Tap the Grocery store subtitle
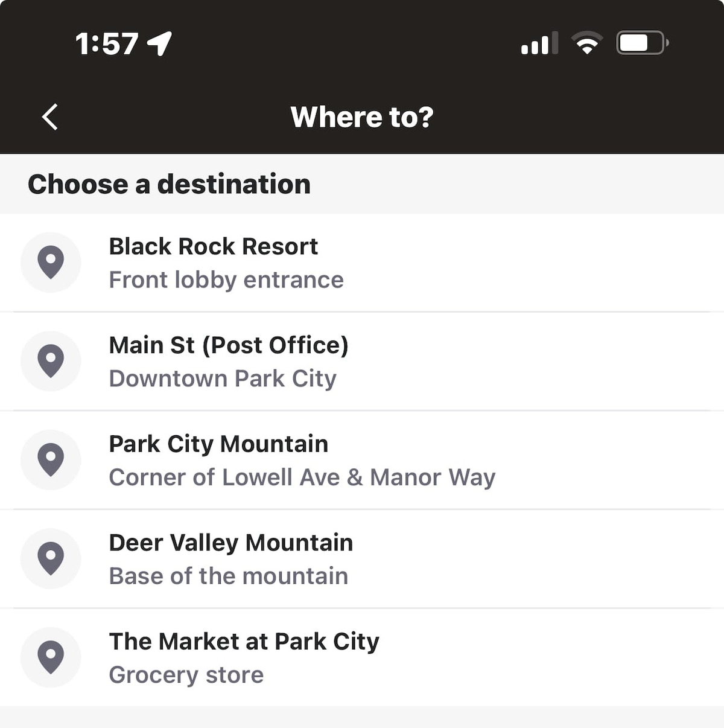Screen dimensions: 724x728 [x=186, y=675]
